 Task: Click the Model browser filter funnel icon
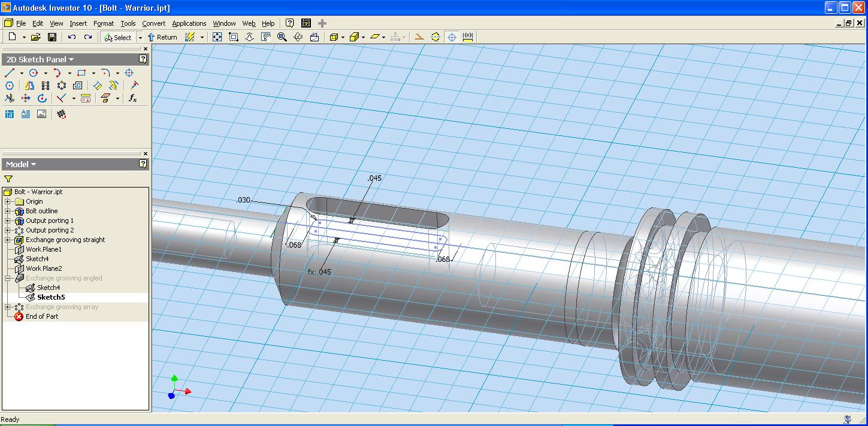[x=8, y=179]
